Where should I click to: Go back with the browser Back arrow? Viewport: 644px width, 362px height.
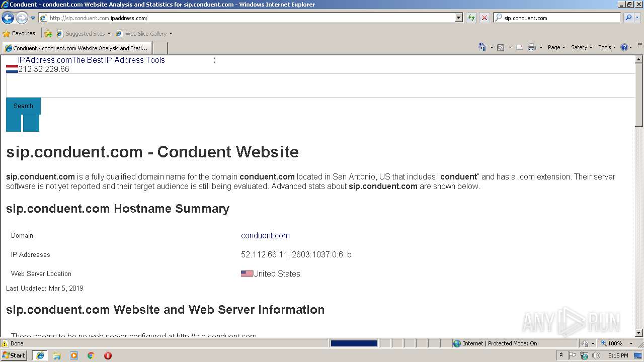8,18
